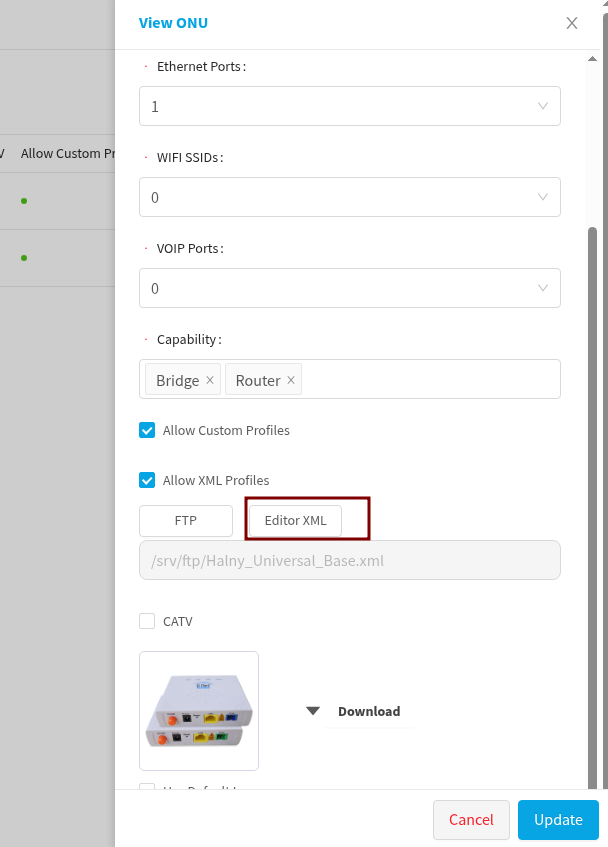Open the Editor XML button
608x847 pixels.
[x=295, y=521]
